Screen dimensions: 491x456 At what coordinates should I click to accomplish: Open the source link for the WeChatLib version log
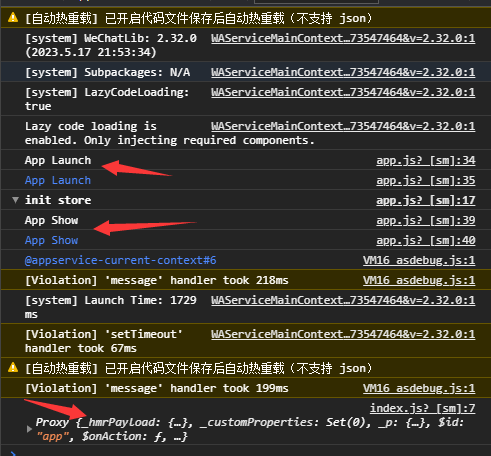pyautogui.click(x=343, y=38)
